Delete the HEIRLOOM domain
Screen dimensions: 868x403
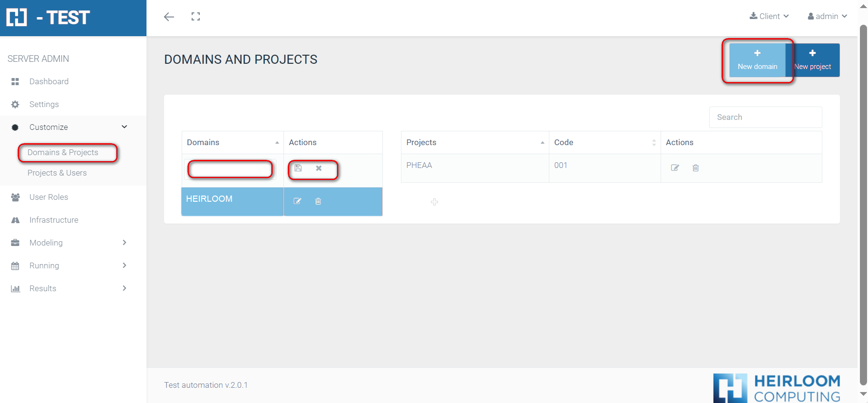[318, 201]
